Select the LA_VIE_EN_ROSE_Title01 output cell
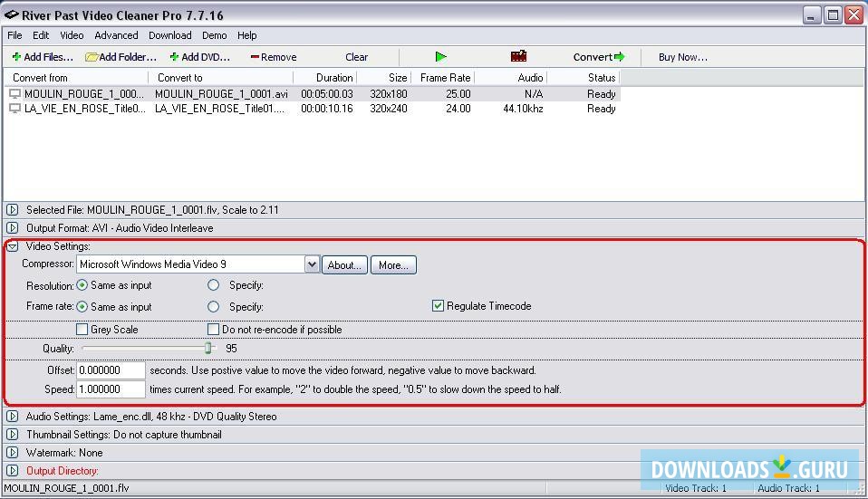Viewport: 868px width, 499px height. point(220,109)
